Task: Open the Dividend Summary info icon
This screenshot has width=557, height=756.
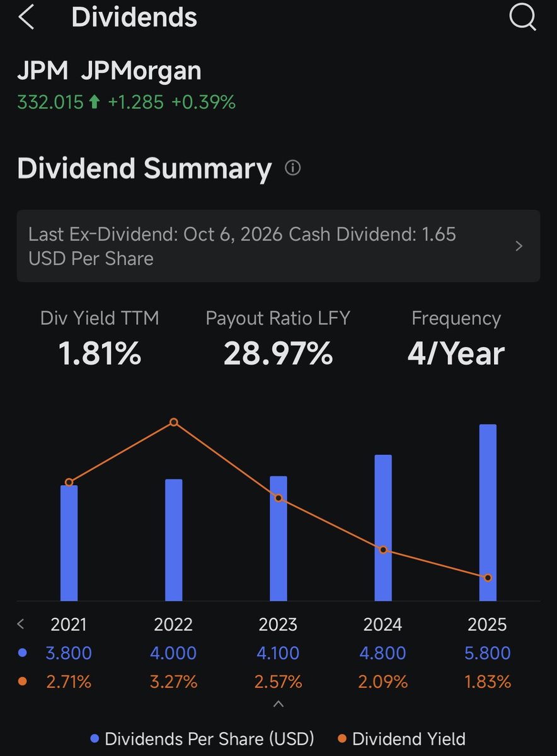Action: coord(292,168)
